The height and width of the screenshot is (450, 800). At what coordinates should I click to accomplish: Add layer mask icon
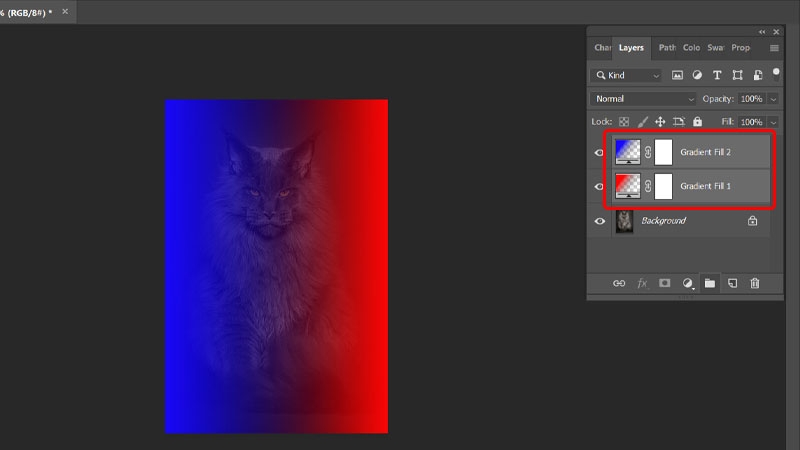(x=664, y=283)
